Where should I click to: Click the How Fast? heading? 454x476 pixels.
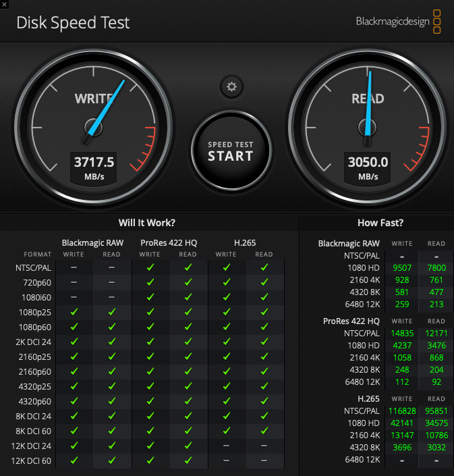[x=380, y=223]
